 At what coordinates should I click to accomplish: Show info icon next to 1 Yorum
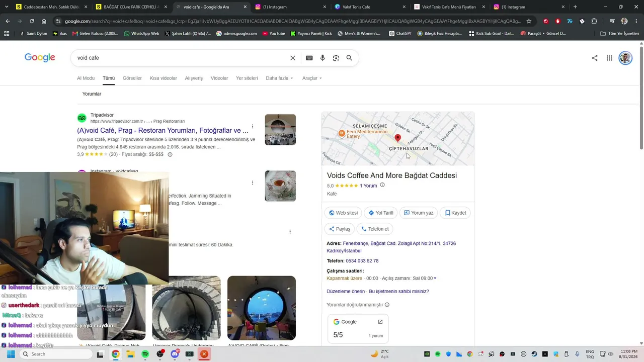point(382,185)
